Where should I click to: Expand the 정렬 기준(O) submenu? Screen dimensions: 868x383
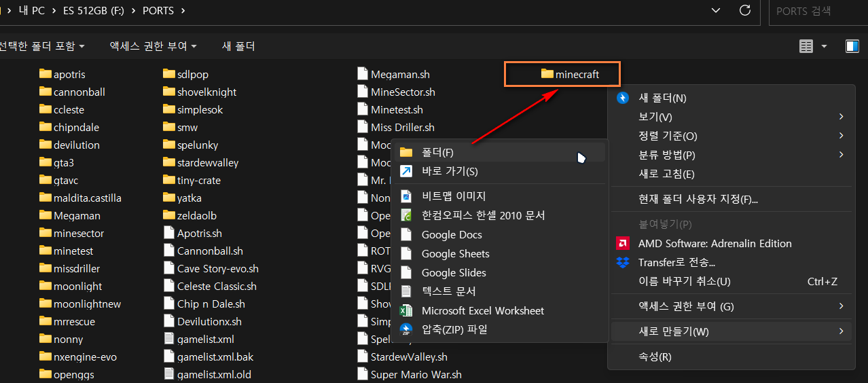point(731,136)
